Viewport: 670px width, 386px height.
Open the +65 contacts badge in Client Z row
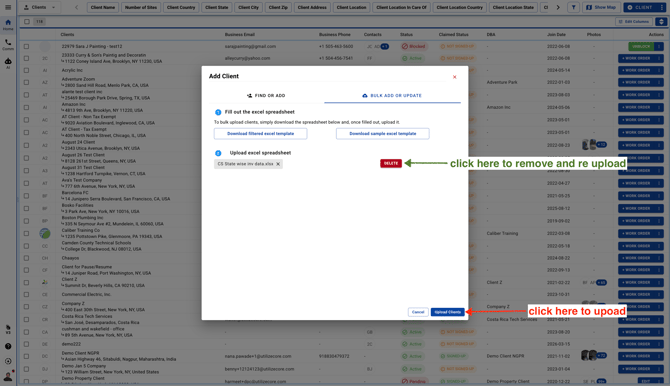point(601,283)
